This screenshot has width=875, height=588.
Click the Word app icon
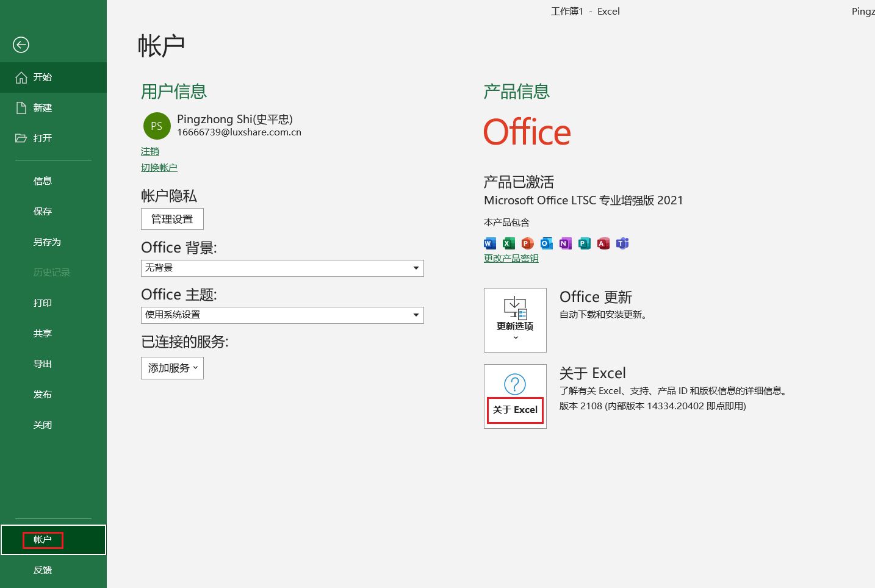click(x=490, y=243)
